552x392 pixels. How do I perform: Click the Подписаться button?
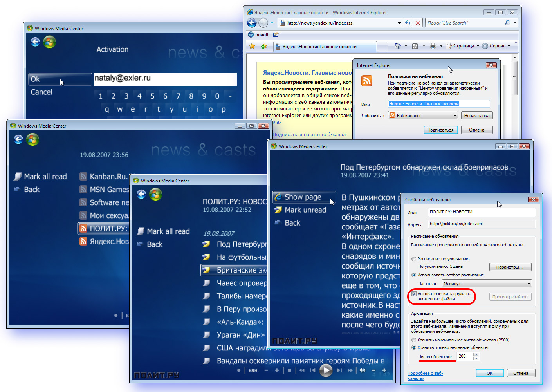(x=440, y=130)
